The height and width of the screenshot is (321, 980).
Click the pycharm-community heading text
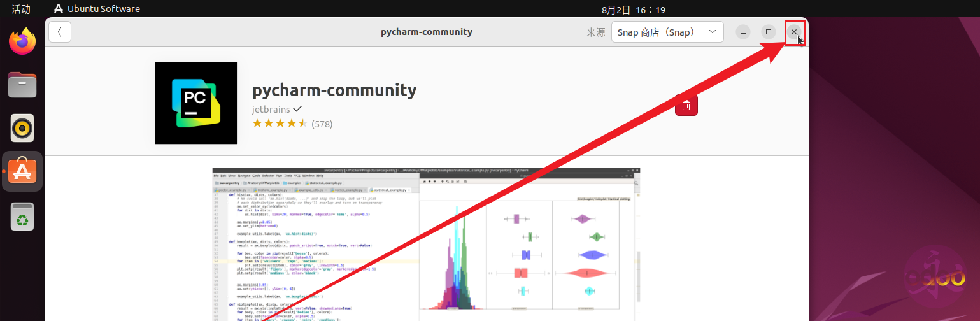coord(334,90)
